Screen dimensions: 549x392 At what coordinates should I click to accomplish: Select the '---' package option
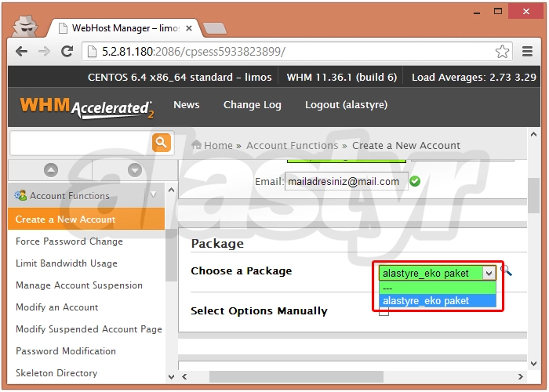438,288
